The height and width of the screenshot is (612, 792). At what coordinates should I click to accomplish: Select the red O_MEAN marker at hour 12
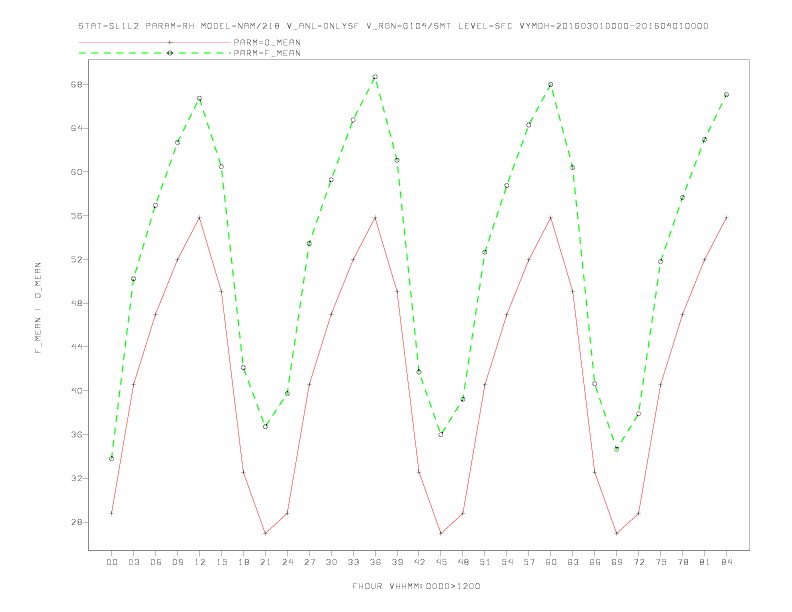[200, 218]
